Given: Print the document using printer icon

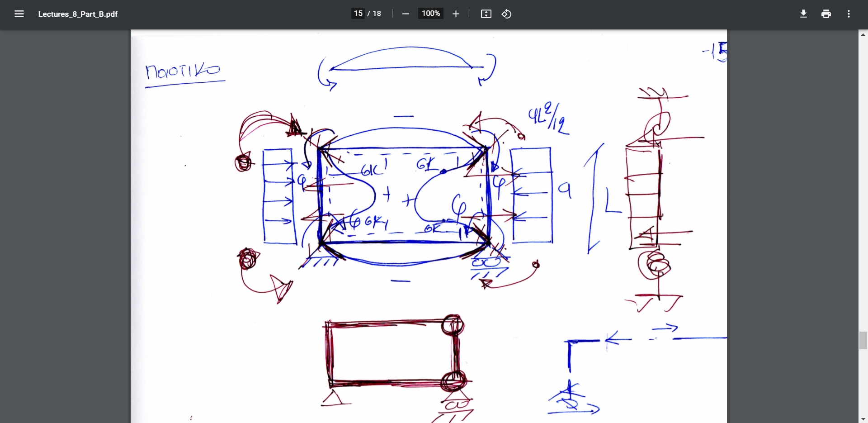Looking at the screenshot, I should click(x=826, y=14).
